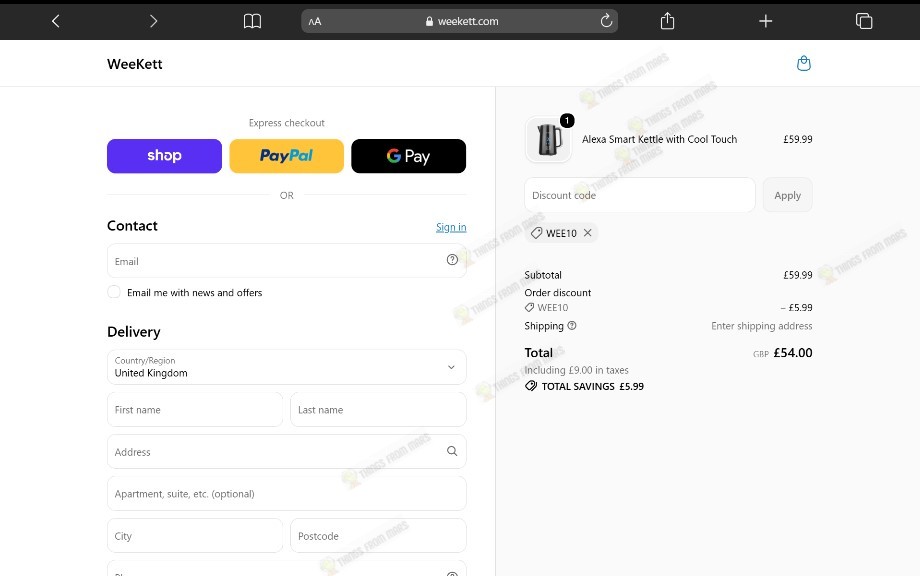Apply the discount code button
This screenshot has width=920, height=576.
pos(787,195)
